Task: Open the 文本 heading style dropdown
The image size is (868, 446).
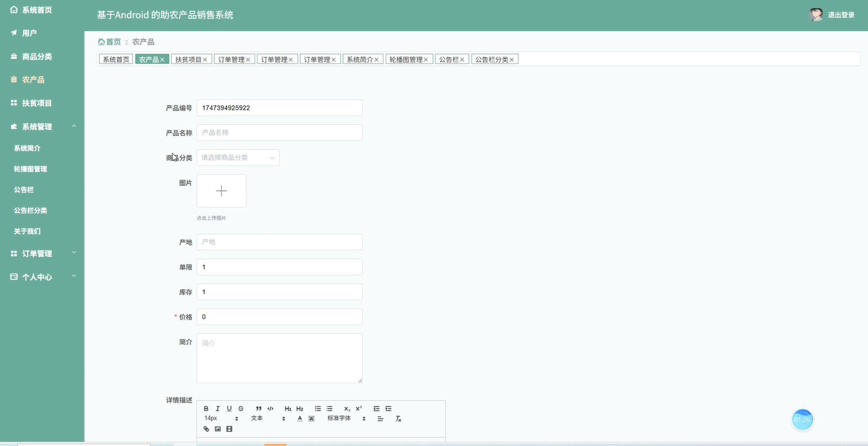Action: tap(268, 418)
